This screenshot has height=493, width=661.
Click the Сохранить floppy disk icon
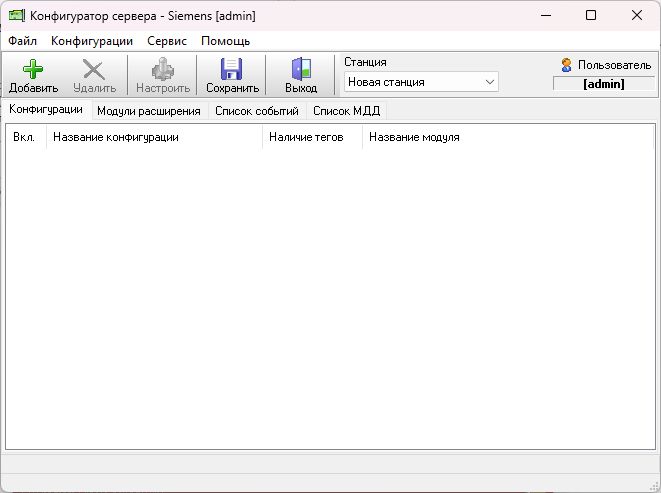pyautogui.click(x=232, y=69)
